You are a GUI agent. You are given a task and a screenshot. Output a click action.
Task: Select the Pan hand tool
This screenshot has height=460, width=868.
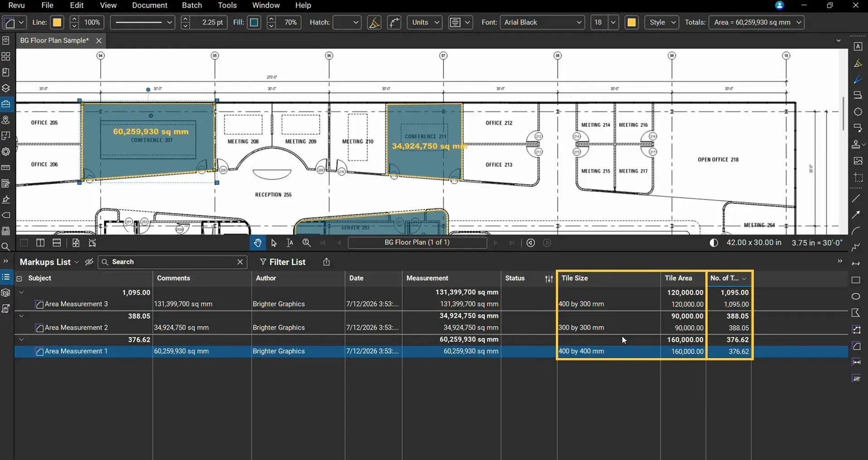[x=258, y=243]
